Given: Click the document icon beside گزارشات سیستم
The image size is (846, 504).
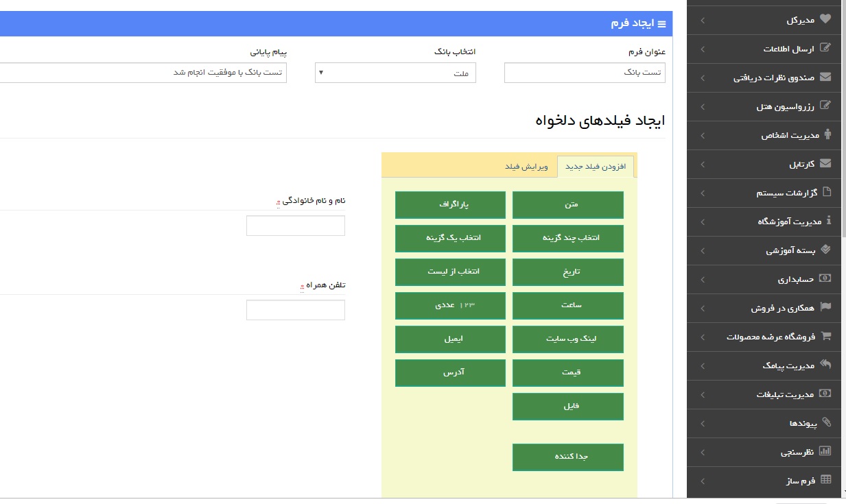Looking at the screenshot, I should [827, 193].
